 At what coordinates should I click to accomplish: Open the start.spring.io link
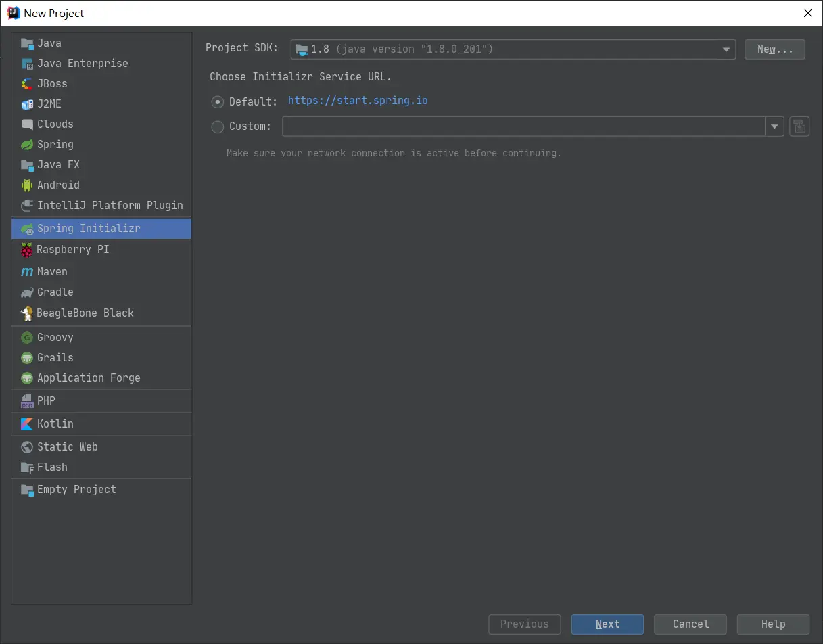click(358, 101)
